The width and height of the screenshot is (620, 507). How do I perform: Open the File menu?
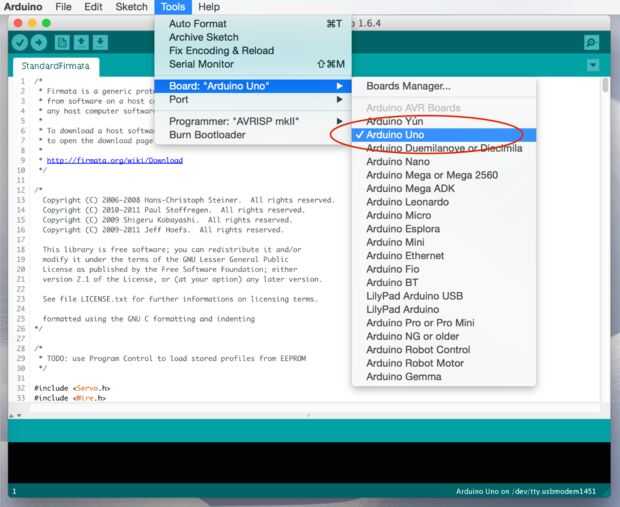pos(63,7)
